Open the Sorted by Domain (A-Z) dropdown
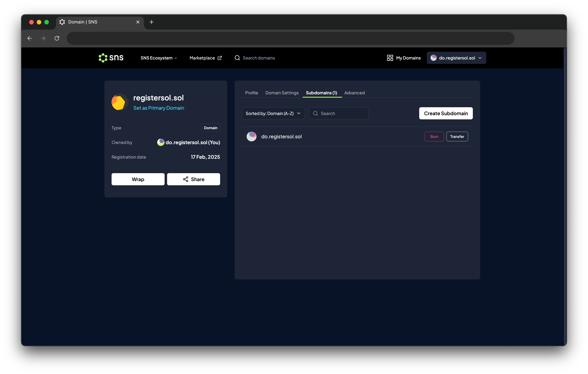Screen dimensions: 588x374 273,113
